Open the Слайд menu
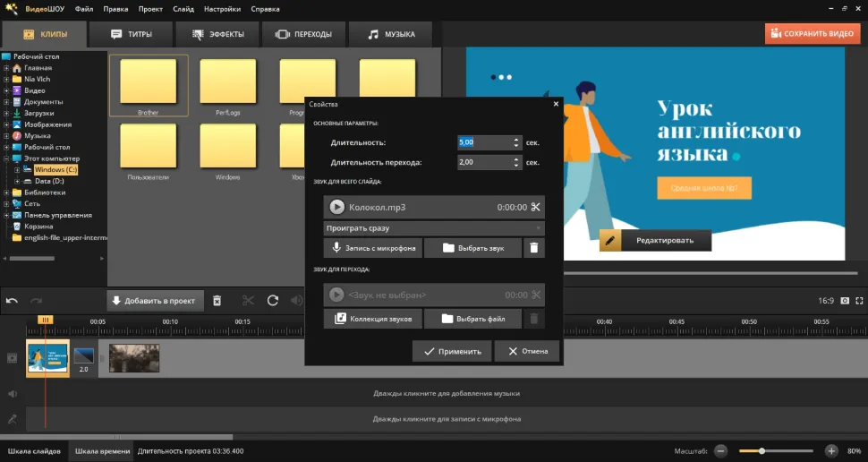 [x=183, y=9]
